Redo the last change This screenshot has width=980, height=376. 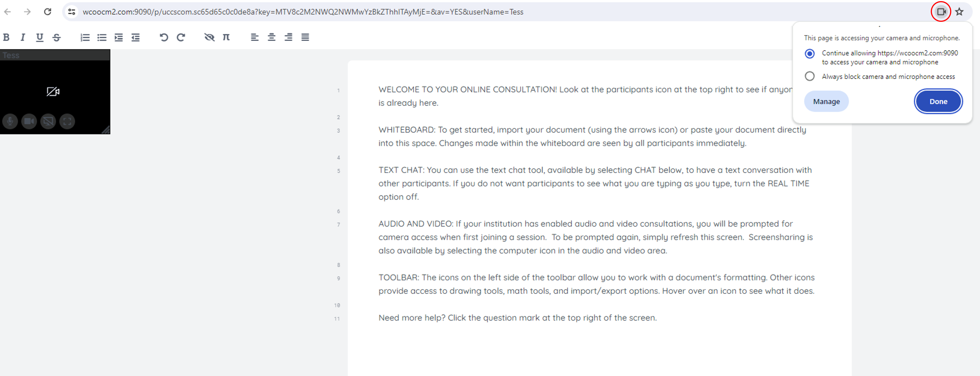pyautogui.click(x=181, y=37)
